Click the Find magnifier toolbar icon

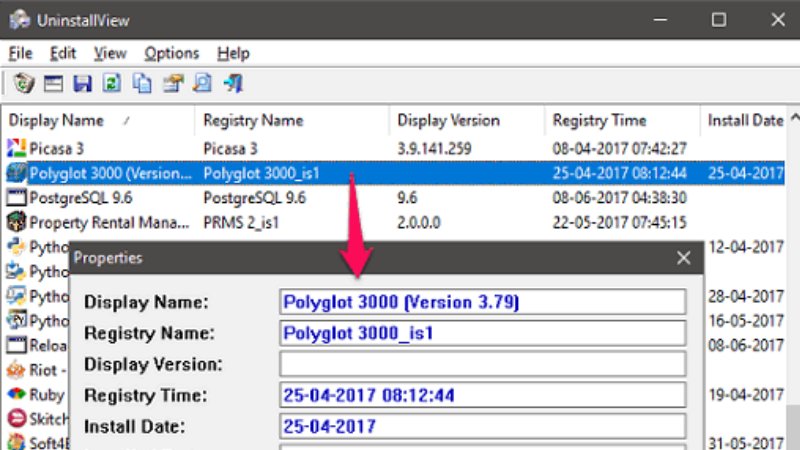(x=202, y=84)
